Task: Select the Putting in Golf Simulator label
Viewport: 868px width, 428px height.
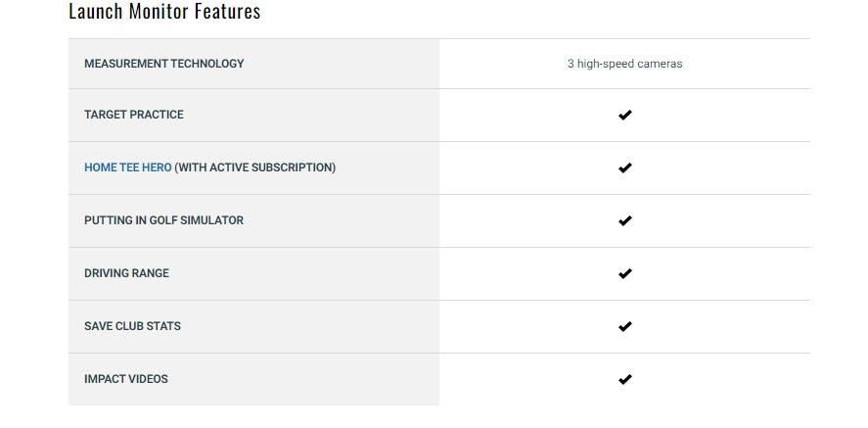Action: pyautogui.click(x=163, y=220)
